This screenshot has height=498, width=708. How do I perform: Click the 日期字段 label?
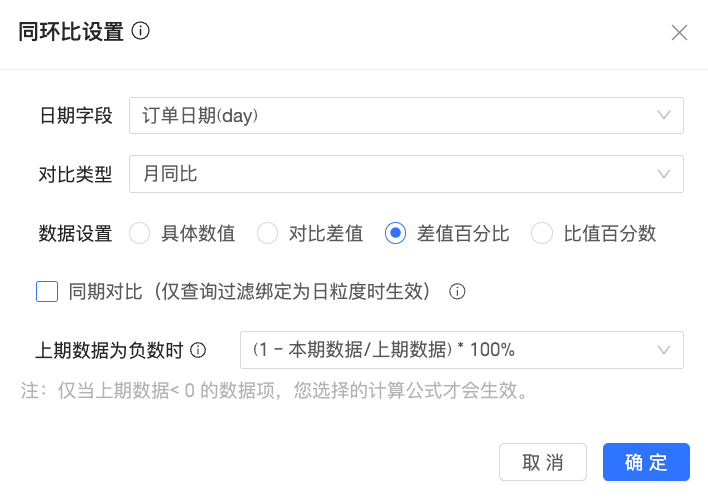click(x=76, y=116)
